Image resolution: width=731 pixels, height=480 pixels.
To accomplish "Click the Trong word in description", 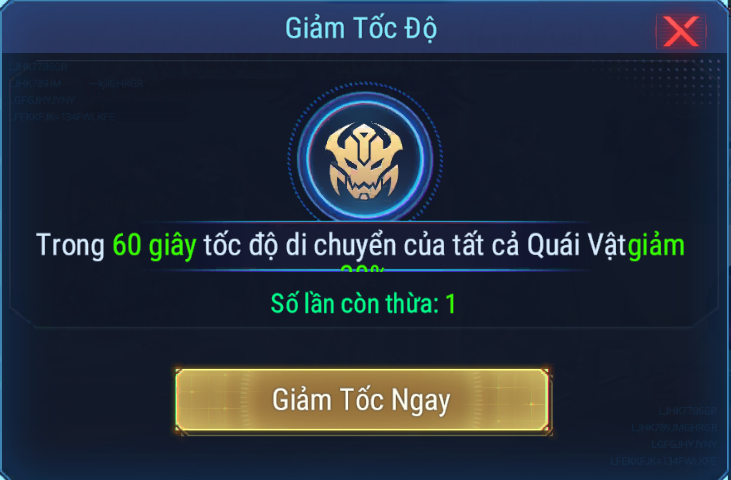I will coord(70,246).
